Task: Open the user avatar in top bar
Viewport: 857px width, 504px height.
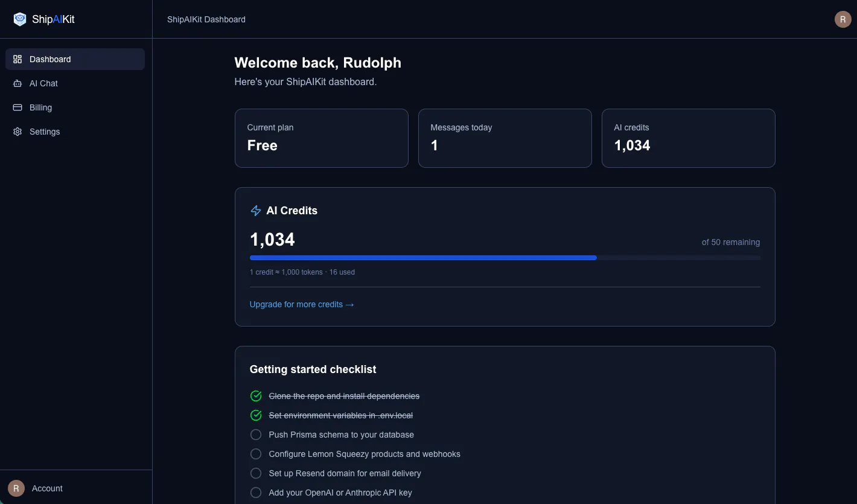Action: click(843, 19)
